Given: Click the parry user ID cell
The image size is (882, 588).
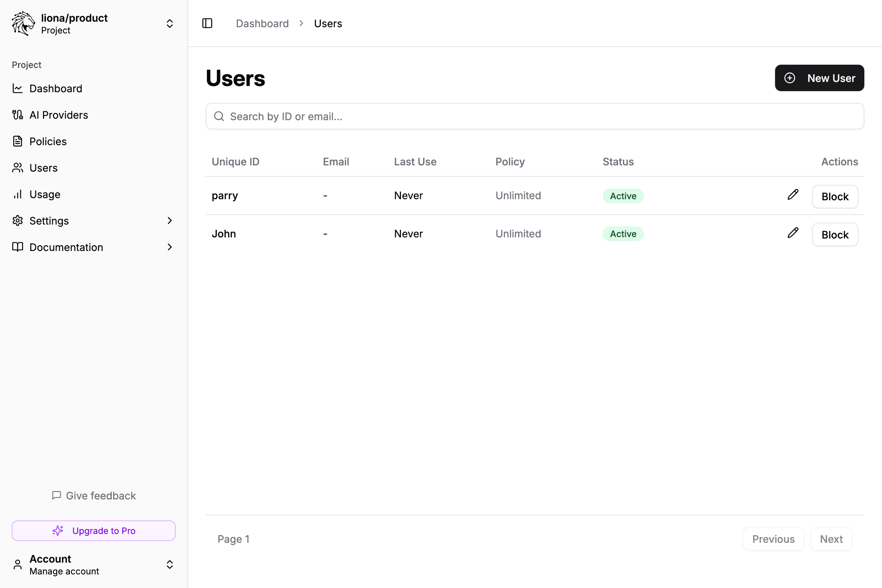Looking at the screenshot, I should 225,196.
